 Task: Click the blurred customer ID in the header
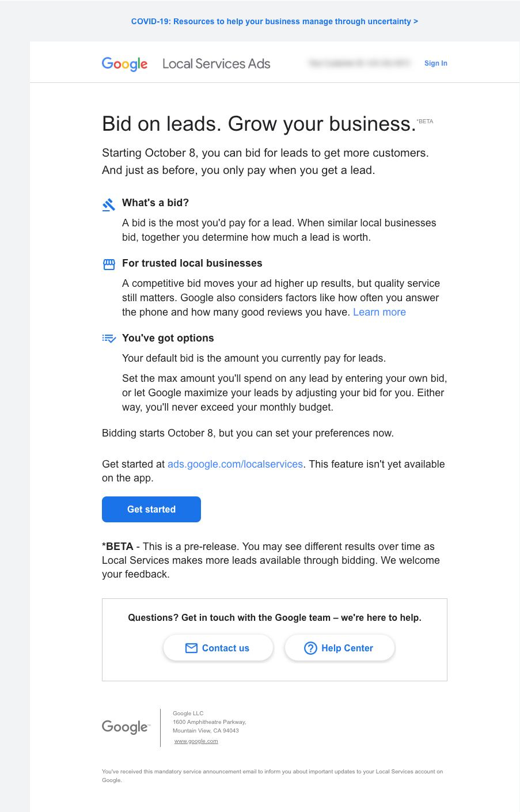(x=359, y=63)
